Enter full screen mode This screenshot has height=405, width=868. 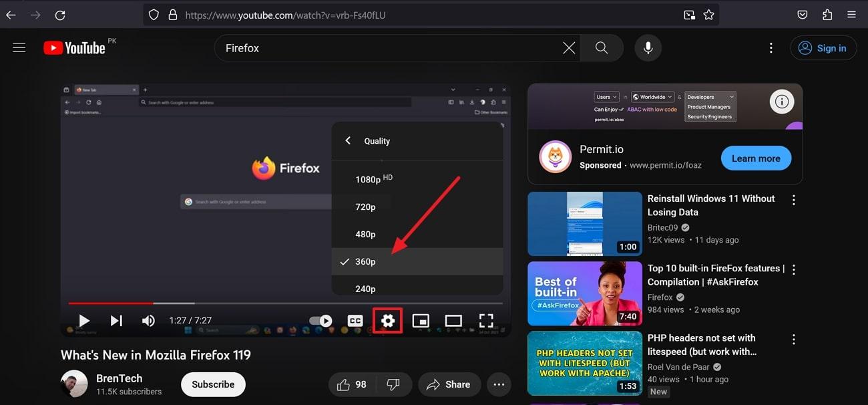point(486,321)
